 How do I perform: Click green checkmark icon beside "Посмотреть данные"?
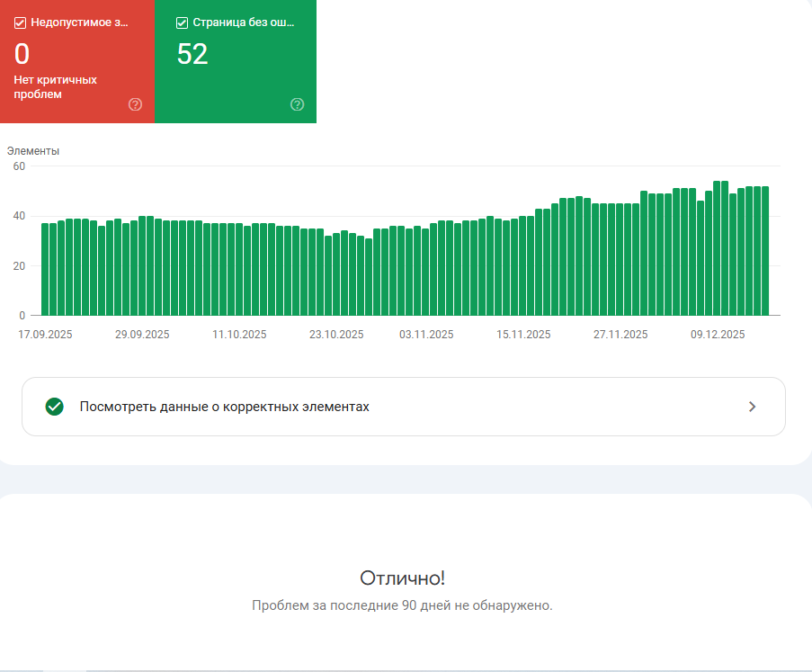[54, 407]
